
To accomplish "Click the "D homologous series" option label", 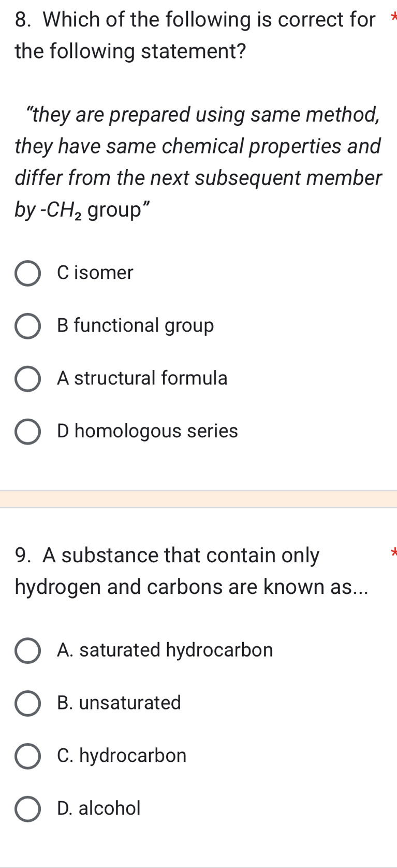I will tap(147, 432).
